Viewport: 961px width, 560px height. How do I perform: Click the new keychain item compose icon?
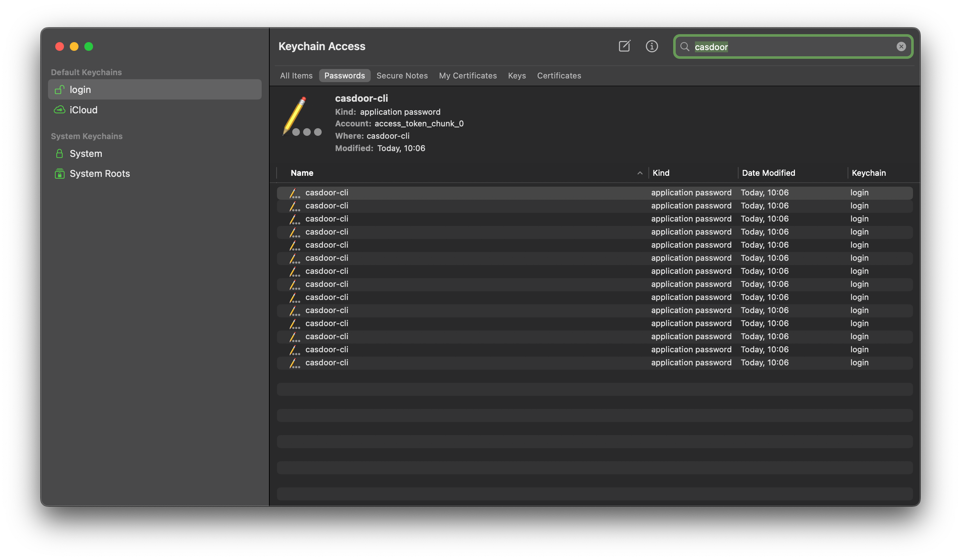click(624, 46)
